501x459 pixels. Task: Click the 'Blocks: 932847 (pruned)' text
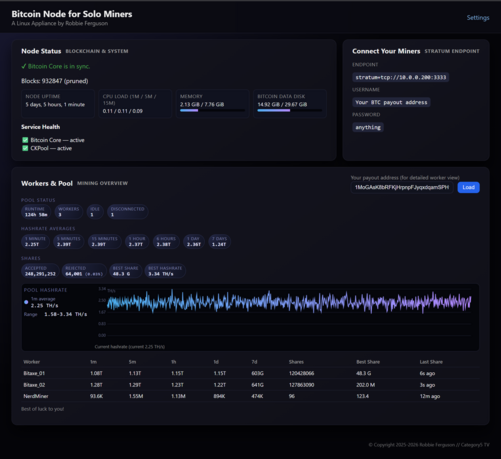(x=55, y=81)
